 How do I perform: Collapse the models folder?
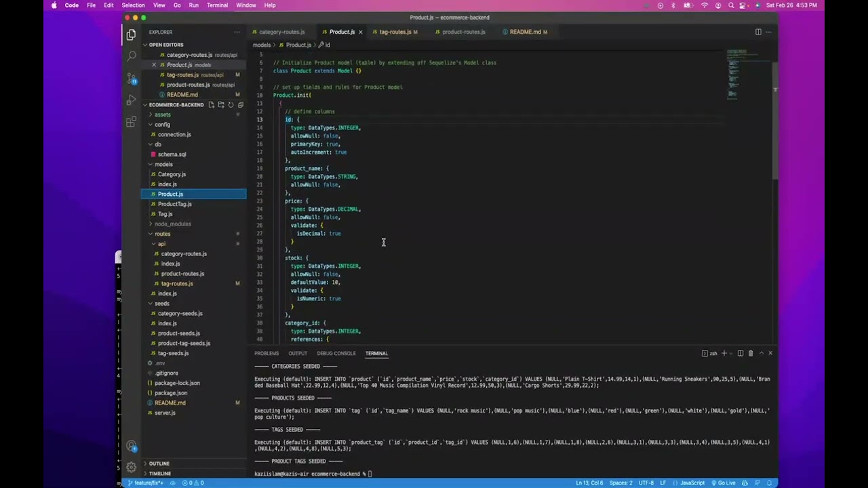click(x=163, y=164)
